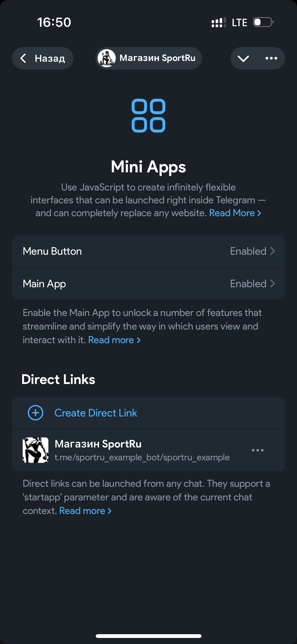Open the Menu Button setting
This screenshot has height=644, width=297.
(52, 251)
